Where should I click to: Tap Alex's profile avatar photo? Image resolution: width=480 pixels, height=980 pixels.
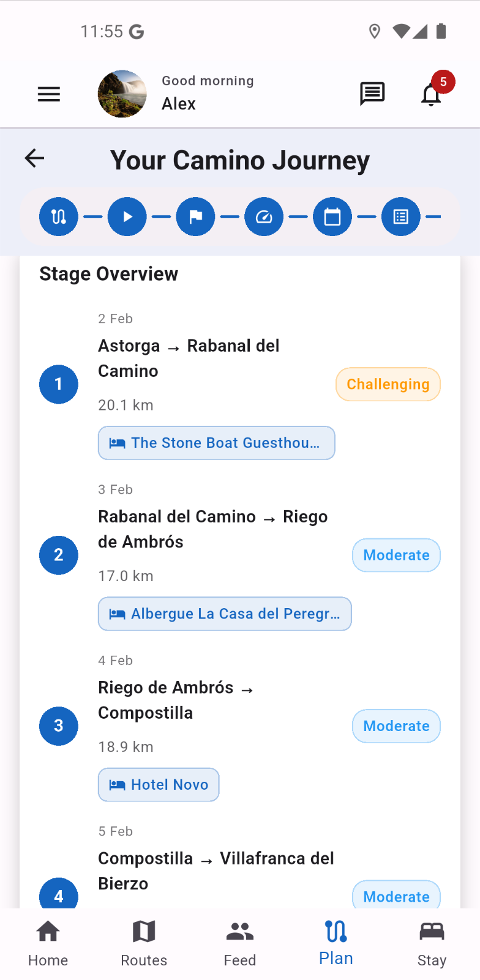tap(122, 94)
